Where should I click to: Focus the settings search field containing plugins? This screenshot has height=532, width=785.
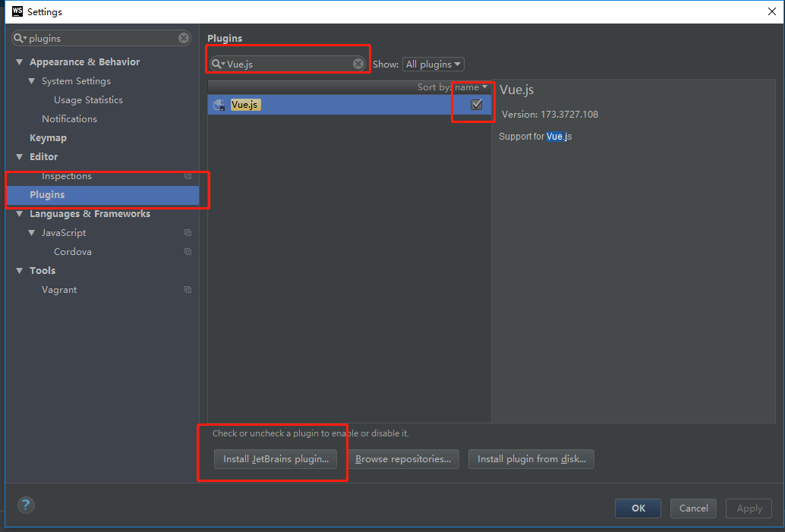(101, 38)
